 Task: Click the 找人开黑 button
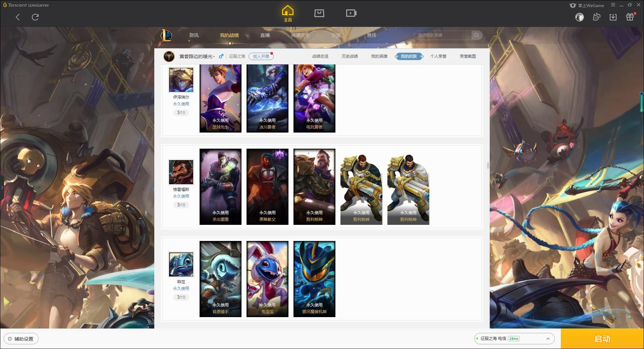click(261, 56)
